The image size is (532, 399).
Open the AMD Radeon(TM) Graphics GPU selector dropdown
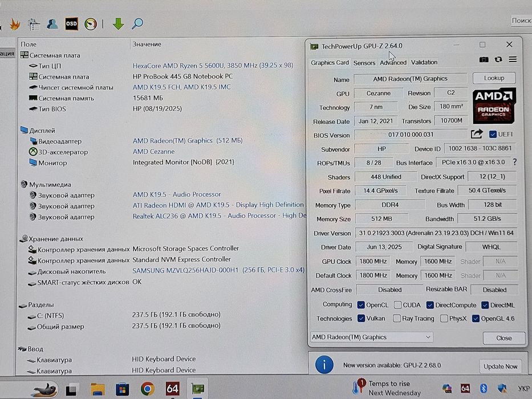(372, 337)
